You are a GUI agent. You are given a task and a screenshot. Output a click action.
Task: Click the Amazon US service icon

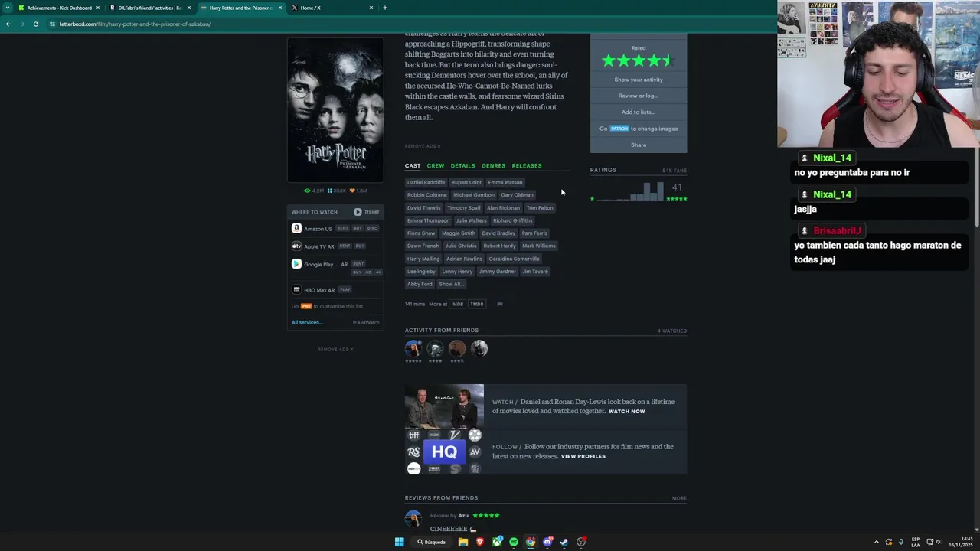[x=296, y=228]
